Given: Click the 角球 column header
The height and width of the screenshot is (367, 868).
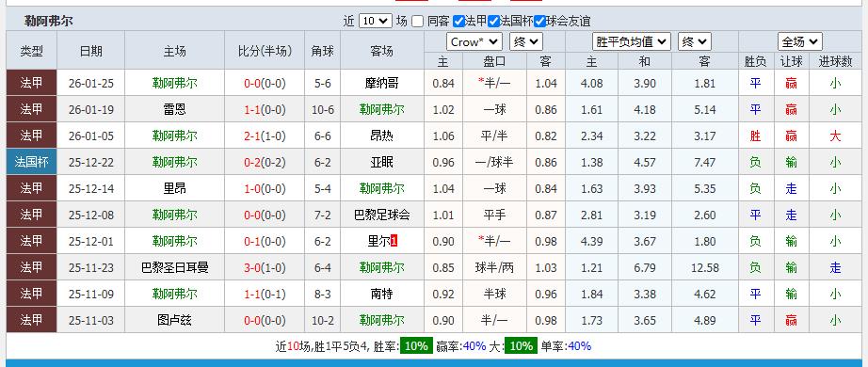Looking at the screenshot, I should 323,51.
